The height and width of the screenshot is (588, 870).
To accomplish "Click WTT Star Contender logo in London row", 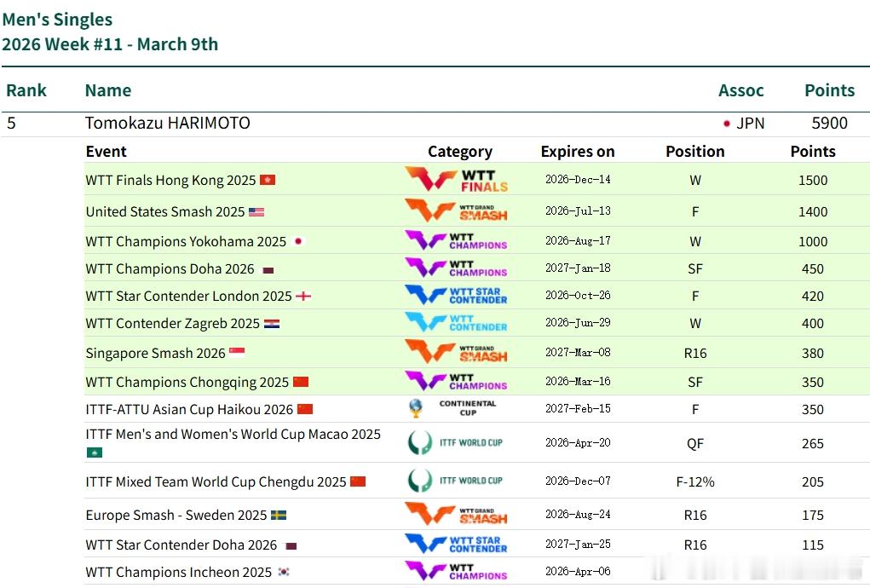I will 457,296.
